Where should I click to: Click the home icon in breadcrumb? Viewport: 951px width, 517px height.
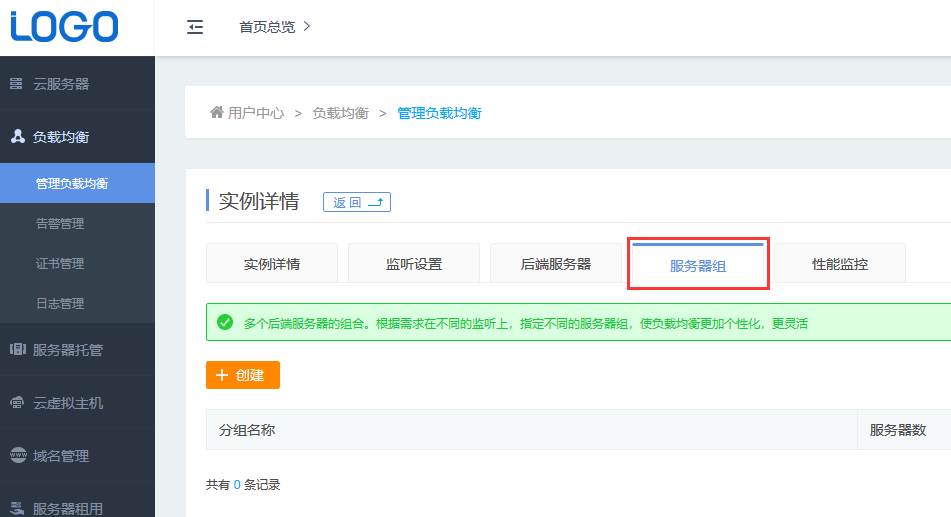pyautogui.click(x=216, y=113)
